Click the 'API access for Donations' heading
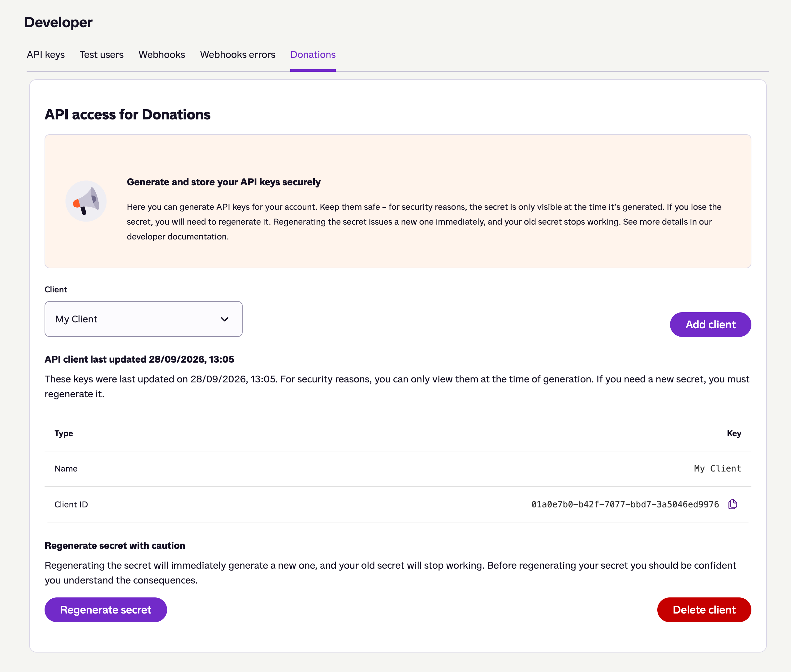791x672 pixels. pos(128,115)
